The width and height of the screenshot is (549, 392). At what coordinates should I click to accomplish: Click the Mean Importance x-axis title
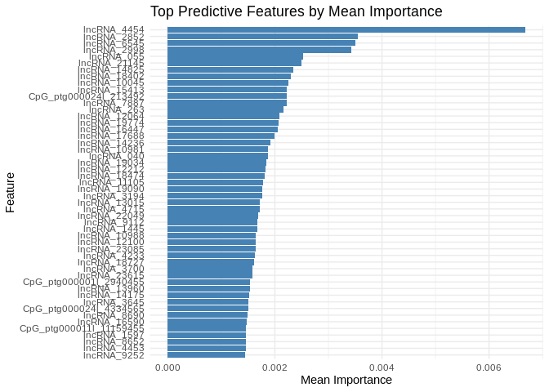(346, 380)
